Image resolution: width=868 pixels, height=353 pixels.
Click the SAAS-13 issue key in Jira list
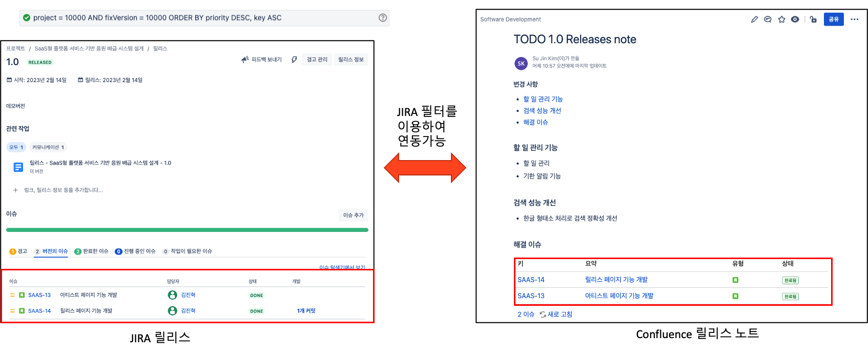click(x=39, y=295)
